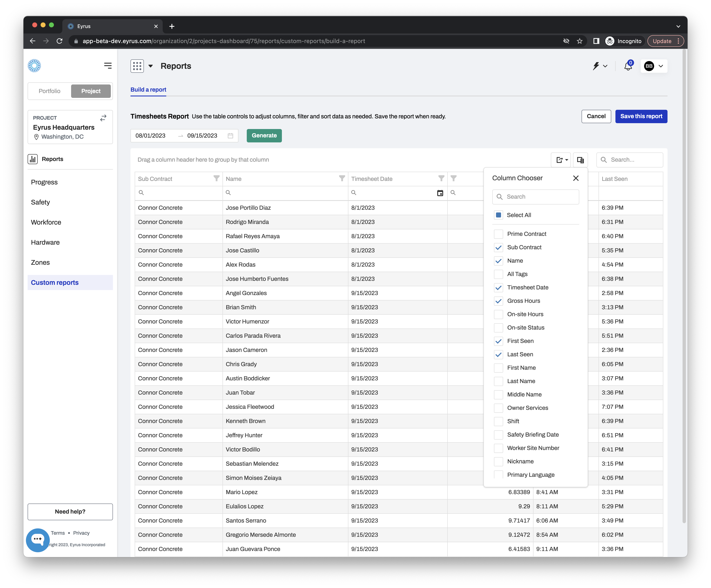
Task: Open the export dropdown button
Action: tap(561, 160)
